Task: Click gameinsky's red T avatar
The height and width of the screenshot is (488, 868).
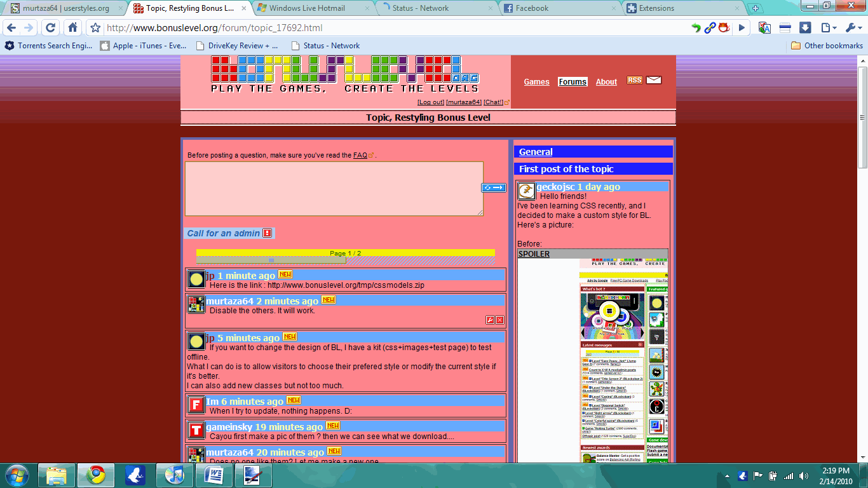Action: tap(196, 430)
